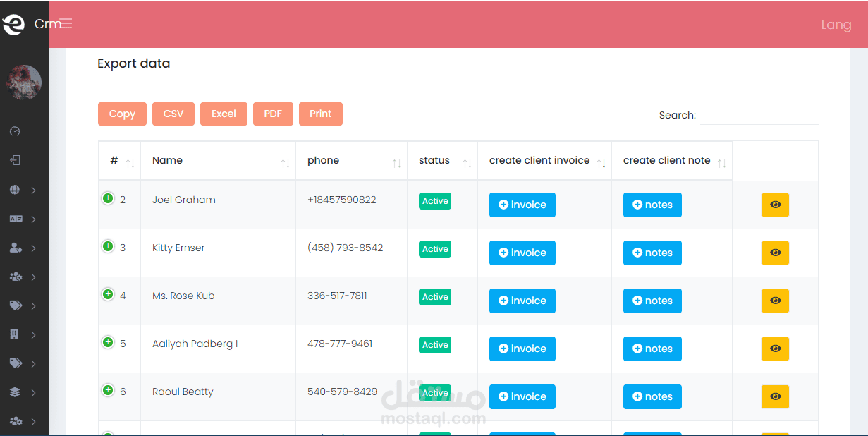
Task: Click the name Aaliyah Padberg I
Action: [195, 344]
